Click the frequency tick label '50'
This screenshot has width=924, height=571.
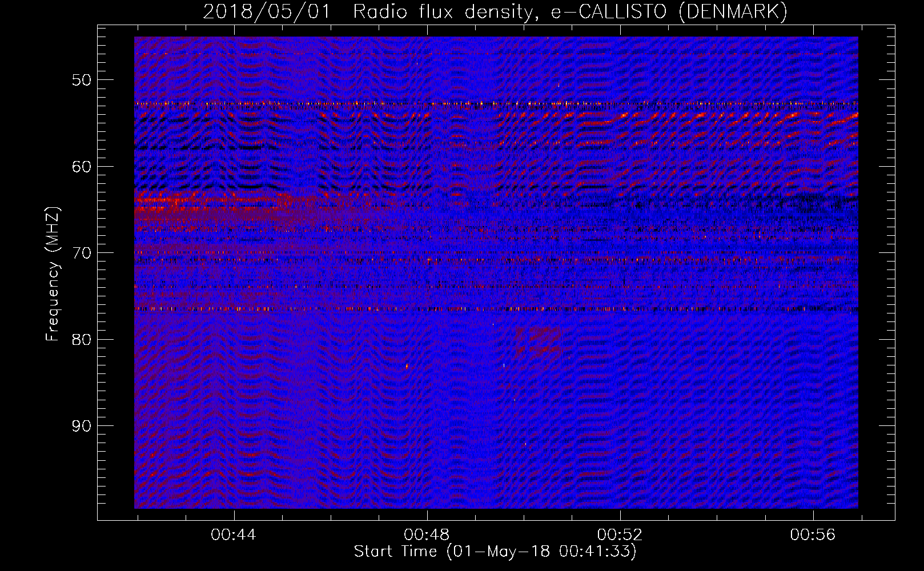pyautogui.click(x=82, y=80)
